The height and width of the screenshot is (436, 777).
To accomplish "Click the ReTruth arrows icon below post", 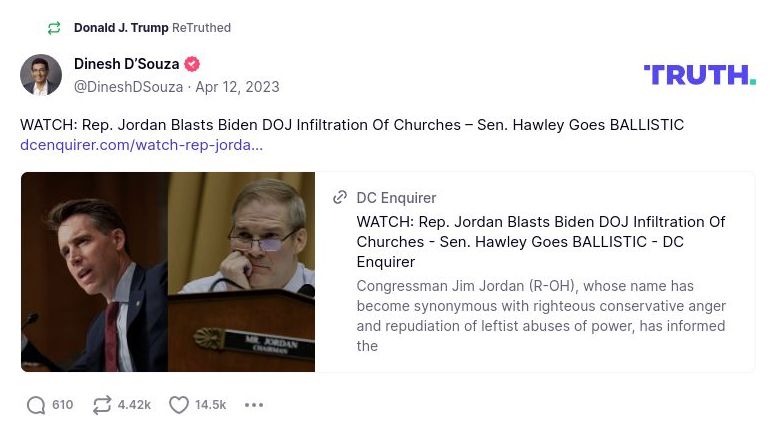I will pyautogui.click(x=101, y=405).
